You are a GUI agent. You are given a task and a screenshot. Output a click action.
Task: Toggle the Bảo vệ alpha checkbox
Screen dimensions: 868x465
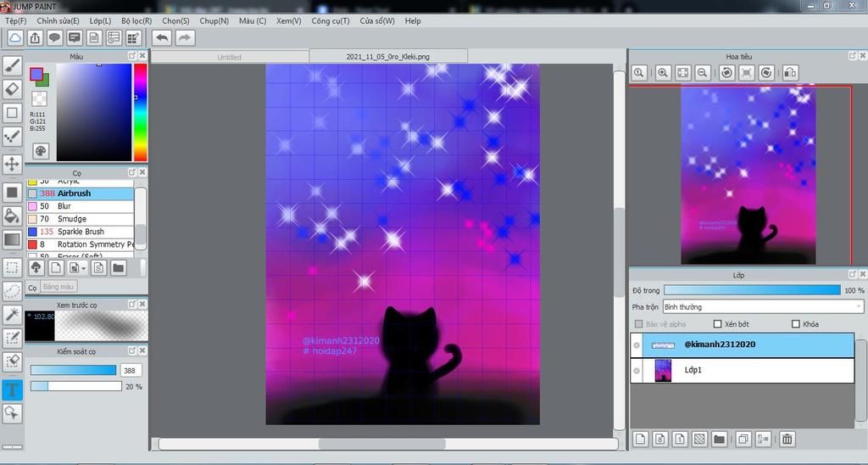[639, 323]
